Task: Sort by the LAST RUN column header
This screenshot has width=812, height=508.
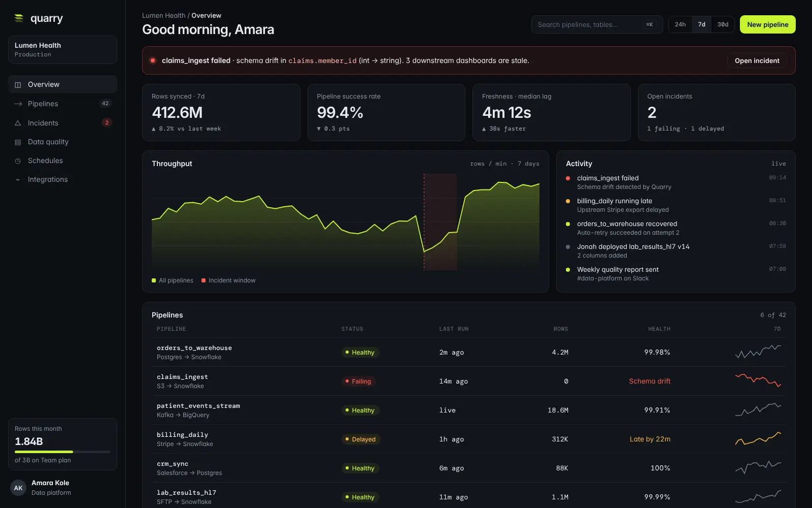Action: [x=454, y=329]
